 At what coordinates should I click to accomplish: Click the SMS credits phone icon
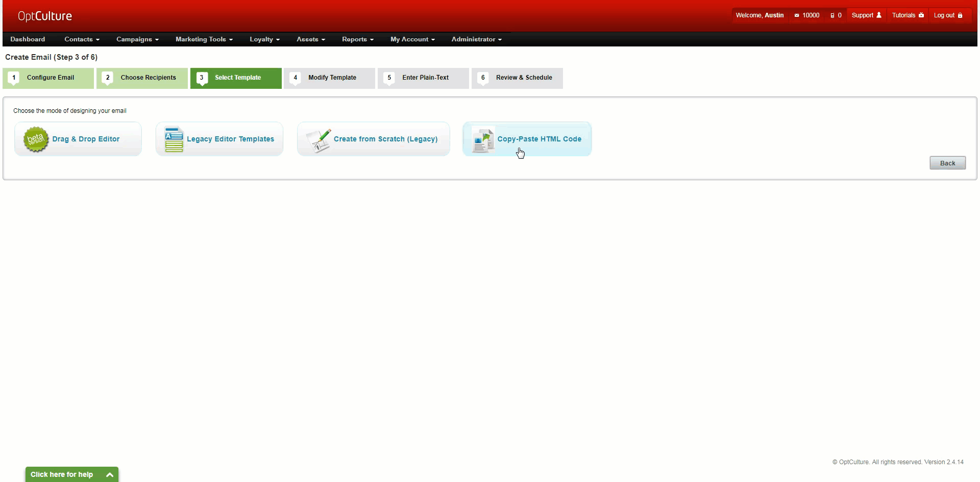pos(832,15)
